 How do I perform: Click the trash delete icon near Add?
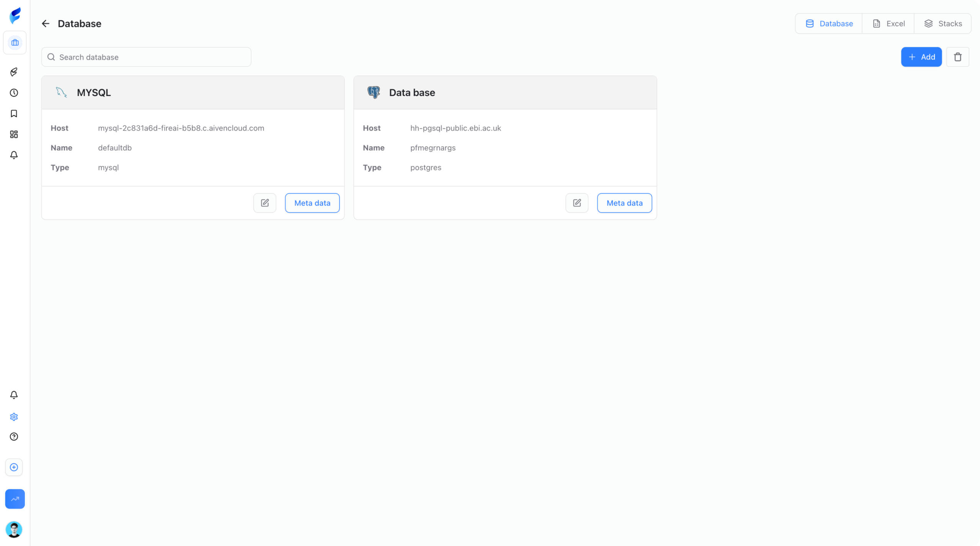pos(957,57)
